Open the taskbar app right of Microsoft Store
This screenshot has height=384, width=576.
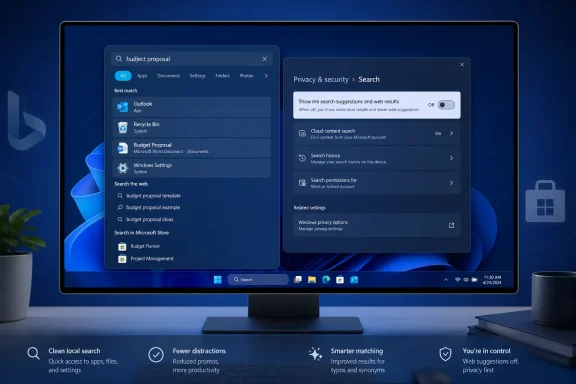(x=354, y=280)
